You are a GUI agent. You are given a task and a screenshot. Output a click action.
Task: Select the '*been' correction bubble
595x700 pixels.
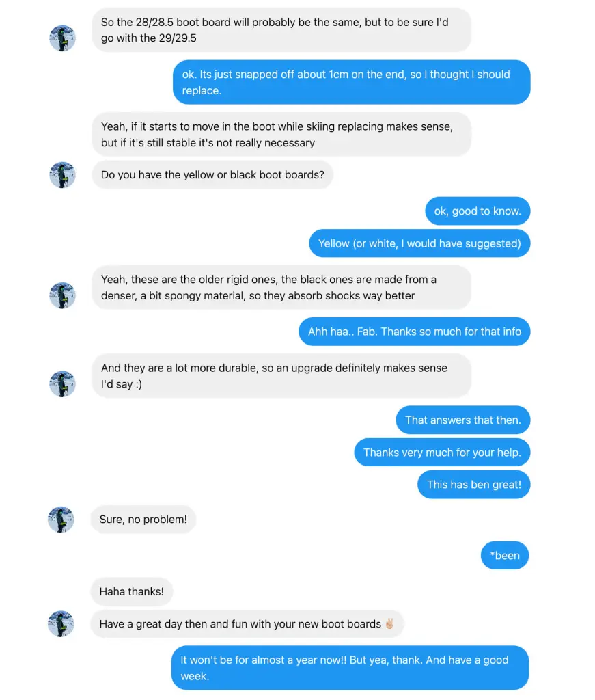tap(505, 556)
